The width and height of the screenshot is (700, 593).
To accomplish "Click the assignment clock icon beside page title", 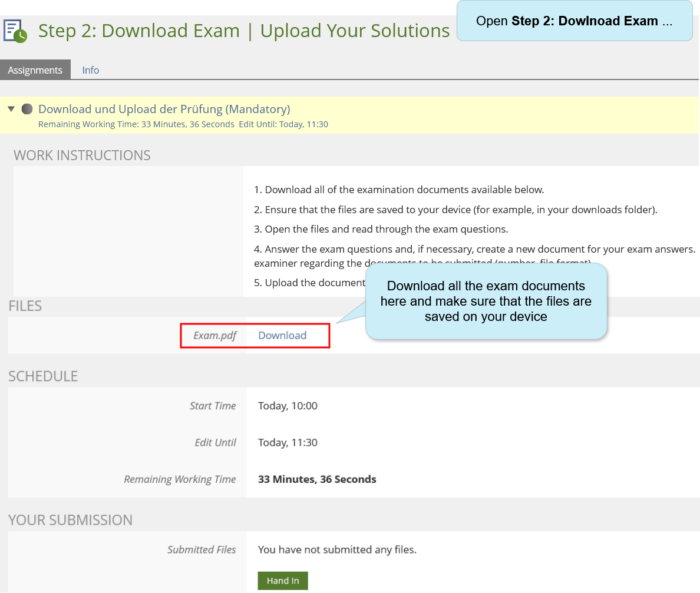I will (15, 31).
